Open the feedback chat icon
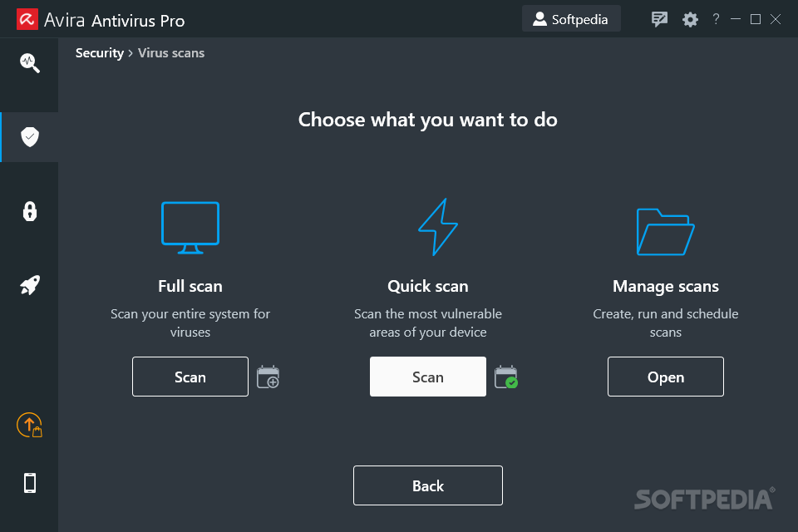 660,19
